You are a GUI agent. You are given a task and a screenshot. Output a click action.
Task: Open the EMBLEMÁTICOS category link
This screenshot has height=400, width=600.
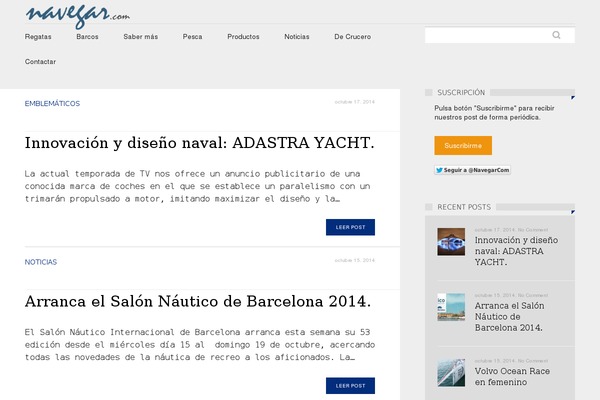pos(52,104)
